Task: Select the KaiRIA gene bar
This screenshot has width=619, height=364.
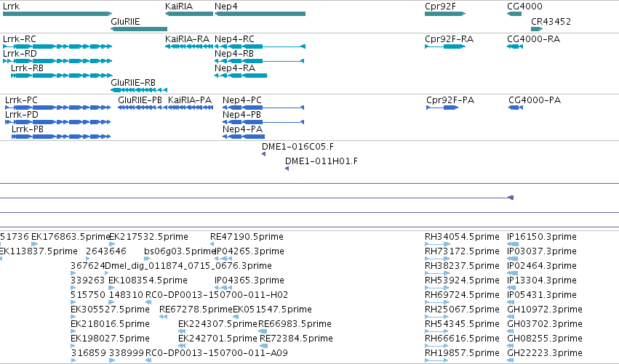Action: 189,14
